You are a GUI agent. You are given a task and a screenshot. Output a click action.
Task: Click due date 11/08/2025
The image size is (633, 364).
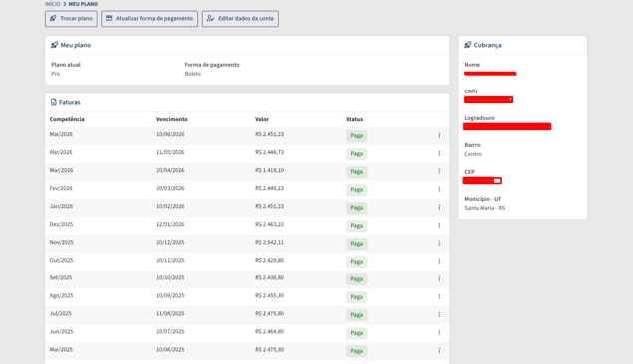(170, 313)
